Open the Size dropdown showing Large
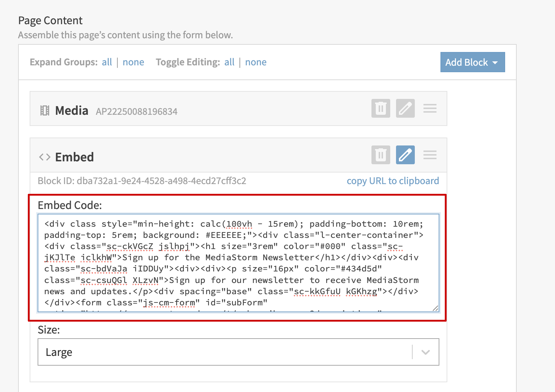The height and width of the screenshot is (392, 555). (224, 352)
